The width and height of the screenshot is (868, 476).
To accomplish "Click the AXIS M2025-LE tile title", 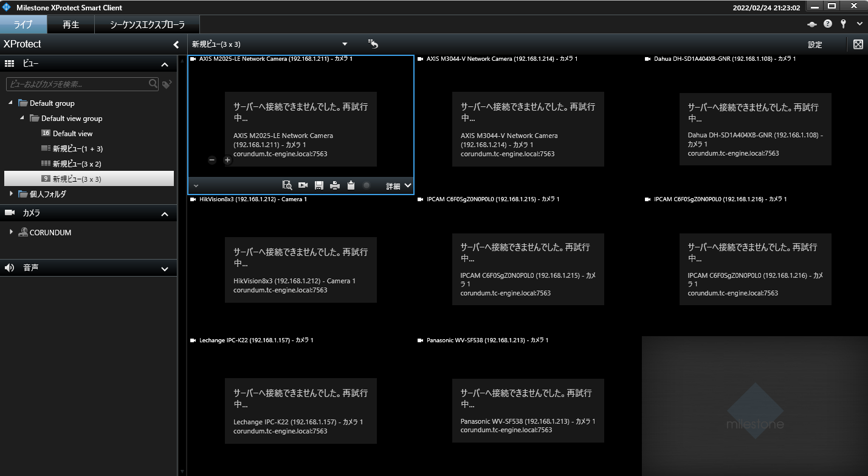I will [x=276, y=59].
